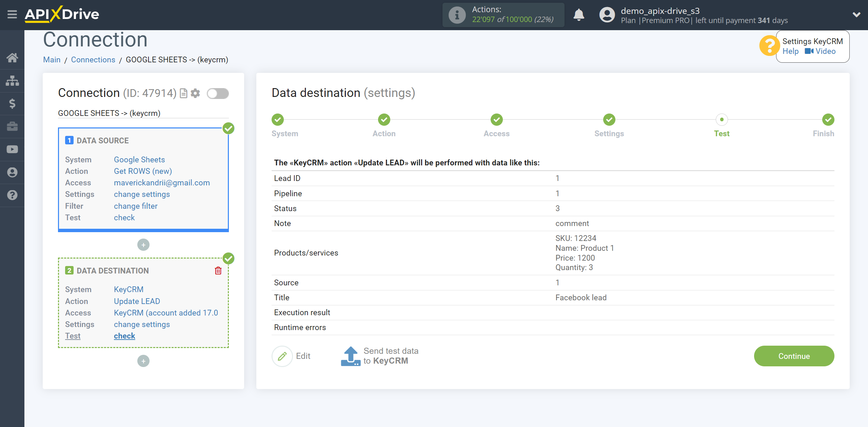The image size is (868, 427).
Task: Open the hamburger menu
Action: point(12,15)
